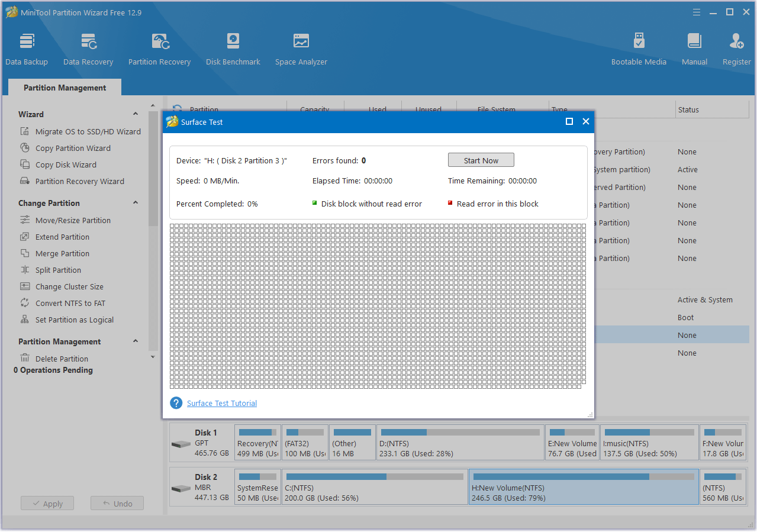Select the 560 MB NTFS partition block

click(x=723, y=486)
